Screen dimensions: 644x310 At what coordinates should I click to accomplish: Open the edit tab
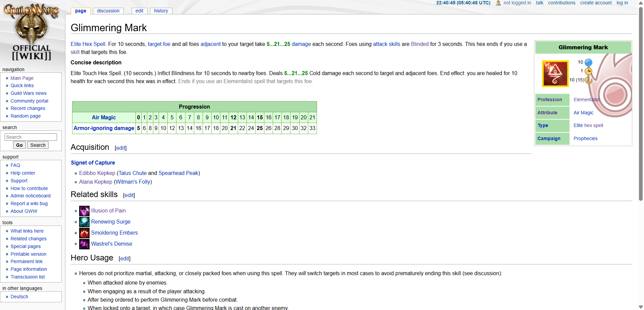[x=139, y=11]
